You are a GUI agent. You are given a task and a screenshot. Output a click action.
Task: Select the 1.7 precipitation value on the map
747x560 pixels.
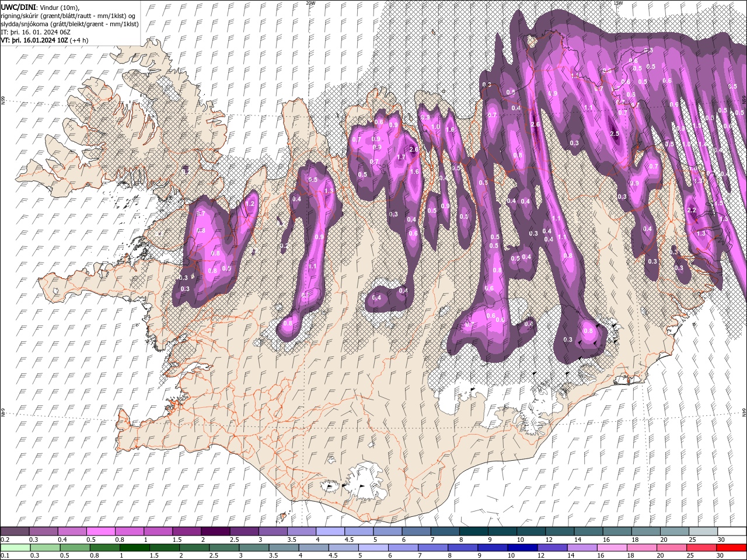pyautogui.click(x=401, y=157)
